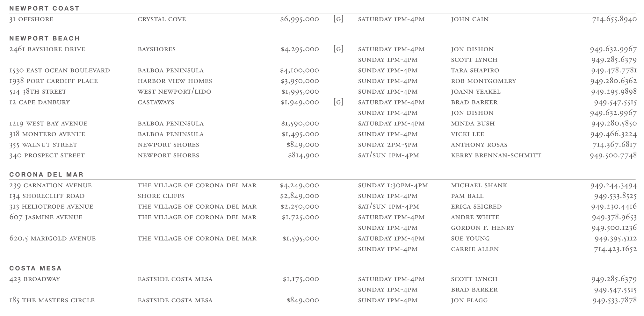Open the 620.5 Marigold Avenue listing
The height and width of the screenshot is (316, 644).
[x=53, y=239]
